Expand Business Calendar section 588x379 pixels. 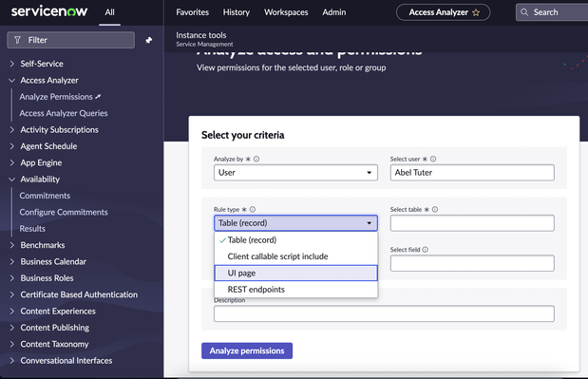(x=12, y=261)
